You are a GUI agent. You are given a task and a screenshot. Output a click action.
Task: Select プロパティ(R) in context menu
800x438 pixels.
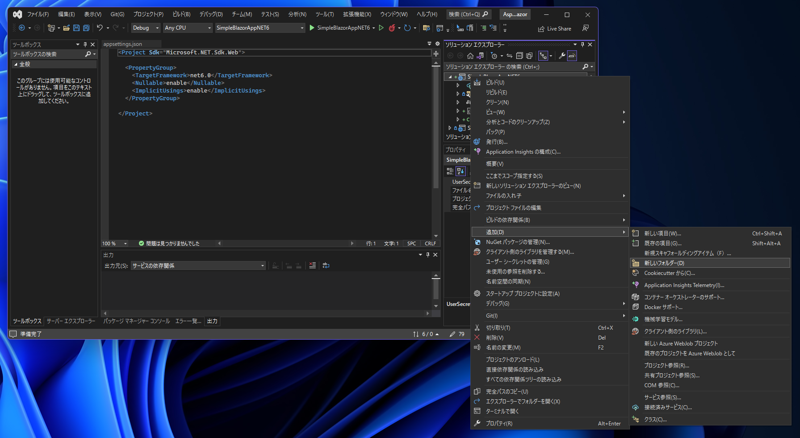click(x=549, y=424)
